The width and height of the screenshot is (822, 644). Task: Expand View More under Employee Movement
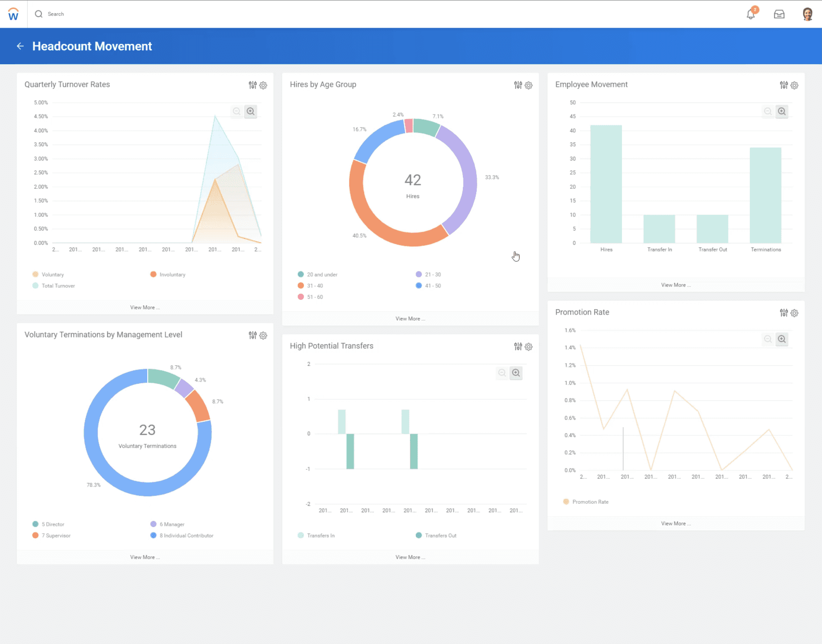[x=676, y=285]
